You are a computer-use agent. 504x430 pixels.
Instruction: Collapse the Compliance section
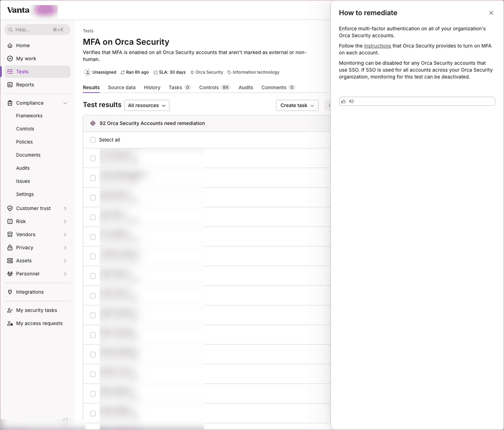coord(65,103)
